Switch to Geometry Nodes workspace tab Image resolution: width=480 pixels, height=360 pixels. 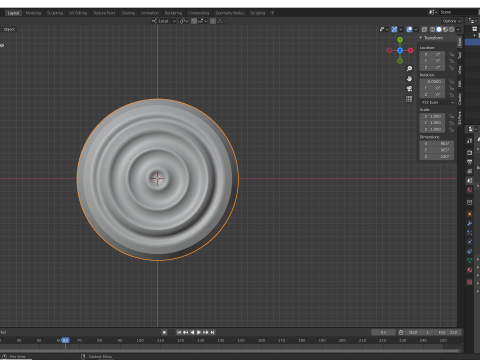pyautogui.click(x=230, y=13)
